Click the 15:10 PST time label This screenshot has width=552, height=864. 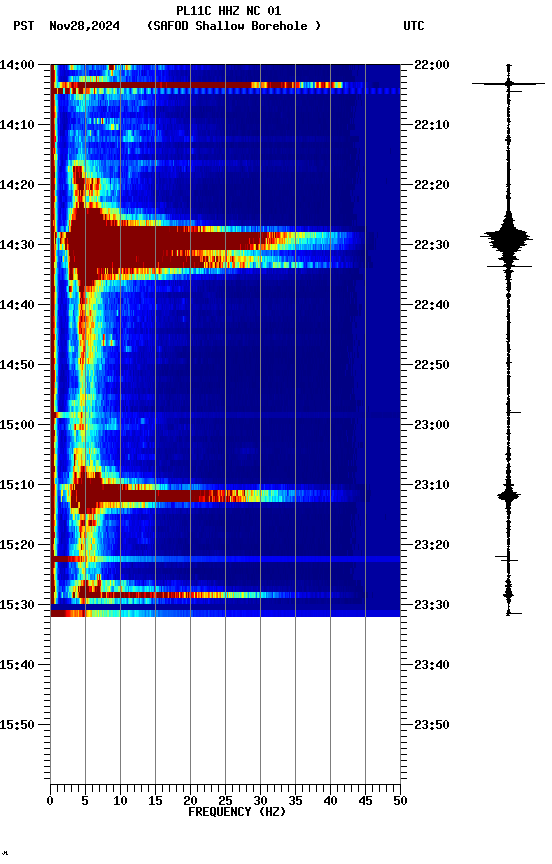(17, 485)
